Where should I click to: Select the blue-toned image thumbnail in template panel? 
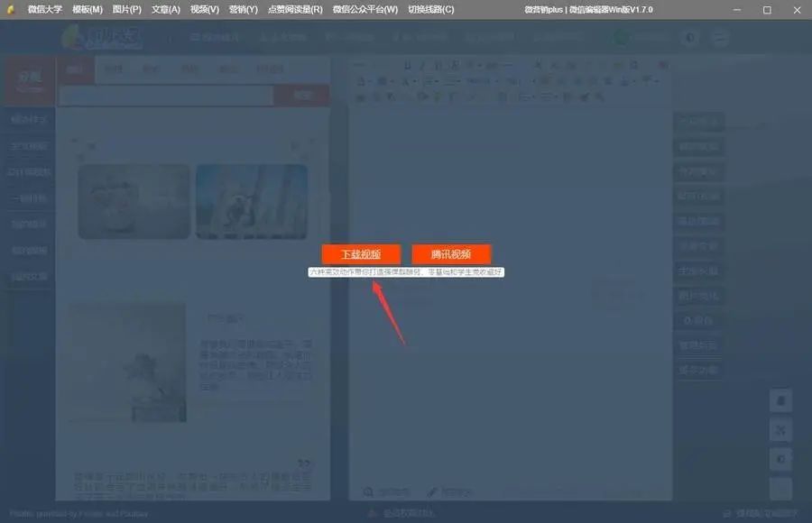252,201
